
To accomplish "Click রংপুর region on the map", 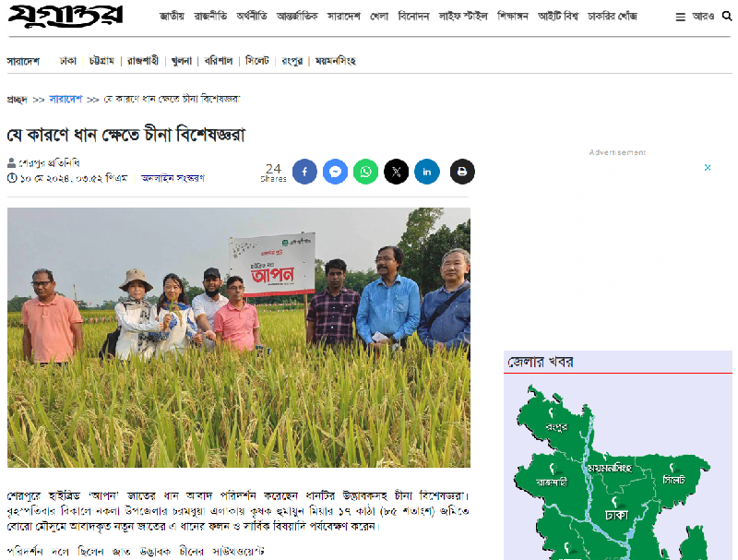I will click(x=556, y=427).
